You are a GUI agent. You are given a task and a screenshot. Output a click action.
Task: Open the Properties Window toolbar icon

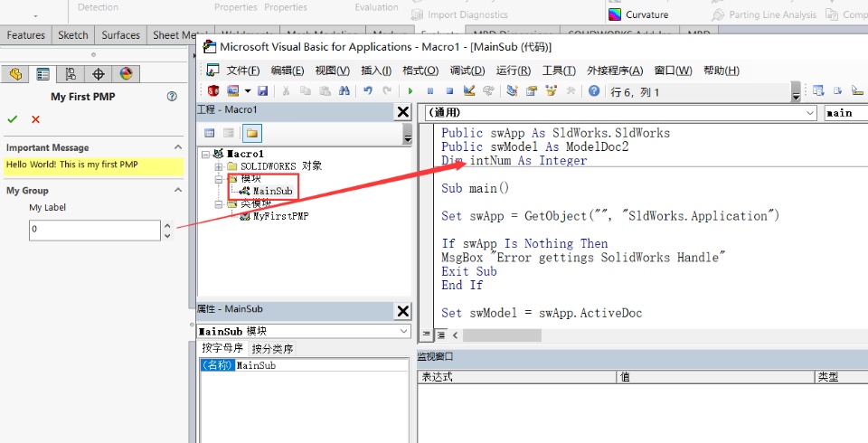pyautogui.click(x=532, y=90)
